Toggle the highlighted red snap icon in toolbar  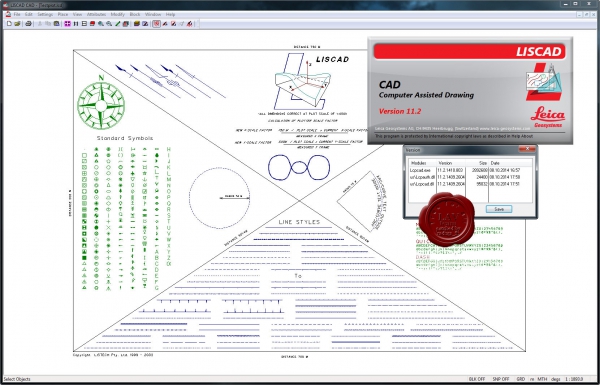coord(157,24)
